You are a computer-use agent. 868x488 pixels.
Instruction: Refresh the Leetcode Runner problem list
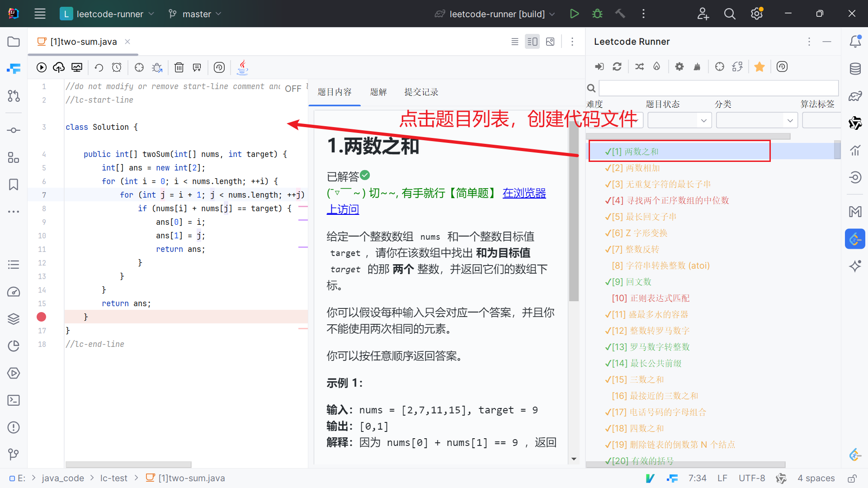click(x=617, y=66)
